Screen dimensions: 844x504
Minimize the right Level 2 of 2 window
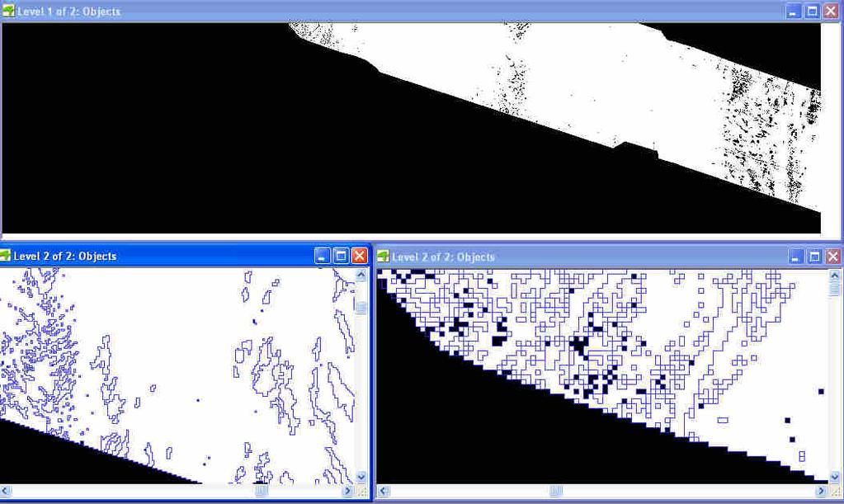(795, 257)
